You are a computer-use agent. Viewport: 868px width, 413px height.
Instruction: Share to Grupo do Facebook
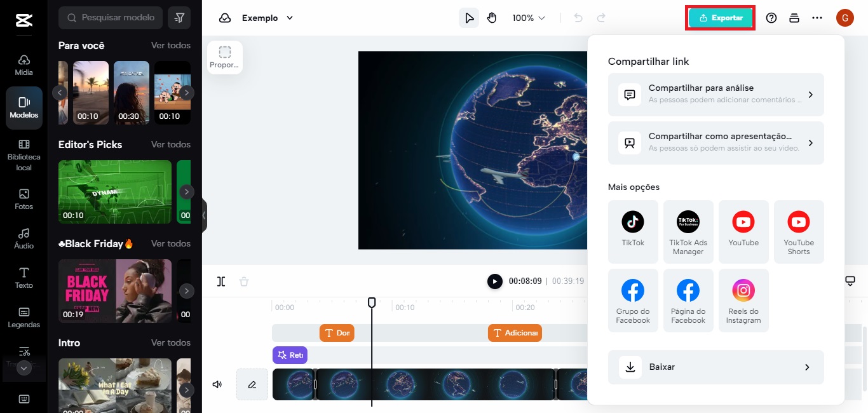[x=633, y=300]
